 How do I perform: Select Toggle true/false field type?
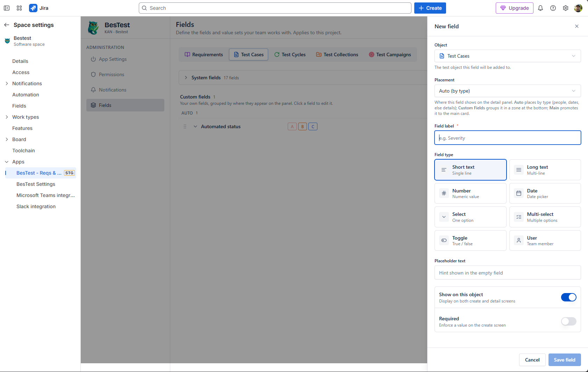[471, 240]
